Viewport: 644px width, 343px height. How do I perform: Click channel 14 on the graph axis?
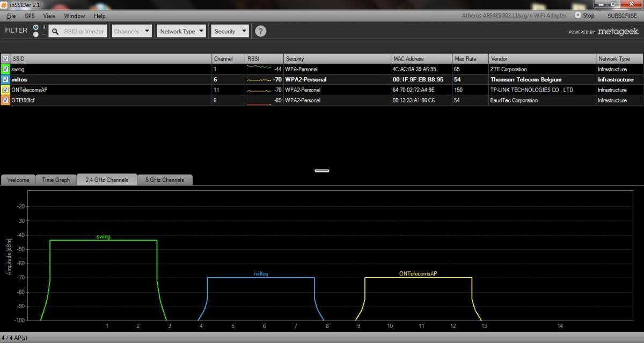[560, 326]
